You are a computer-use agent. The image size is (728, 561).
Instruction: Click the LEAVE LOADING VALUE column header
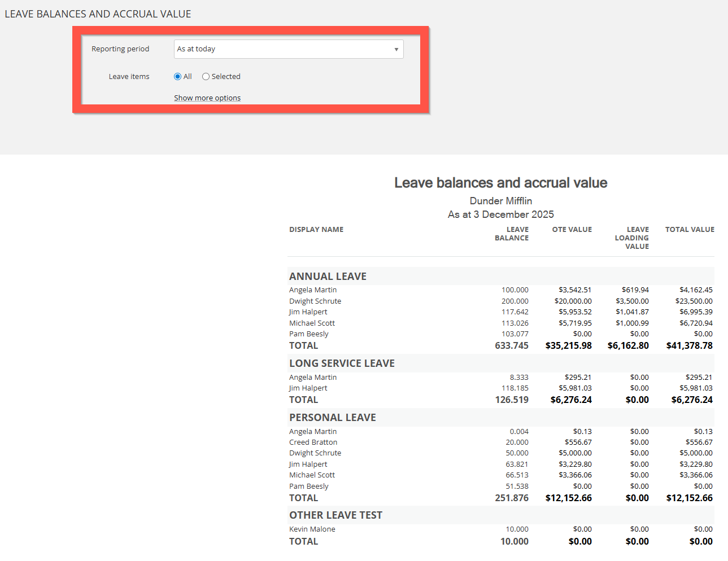click(x=632, y=238)
